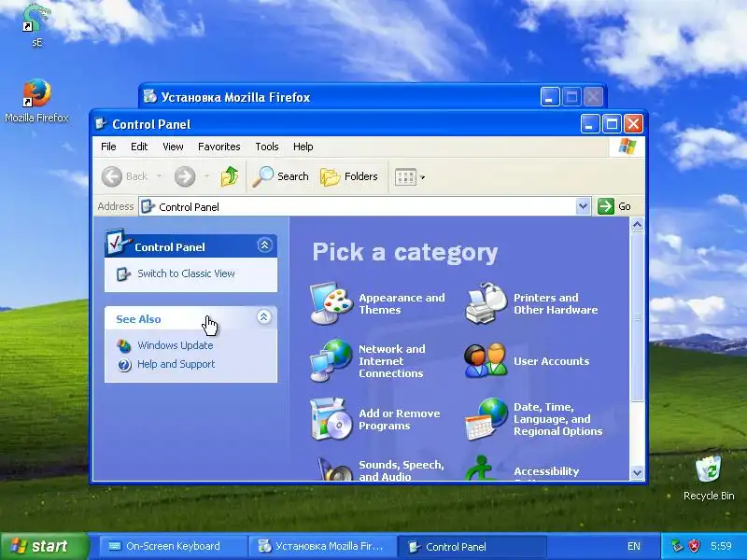This screenshot has width=747, height=560.
Task: Open the Search pane
Action: 281,176
